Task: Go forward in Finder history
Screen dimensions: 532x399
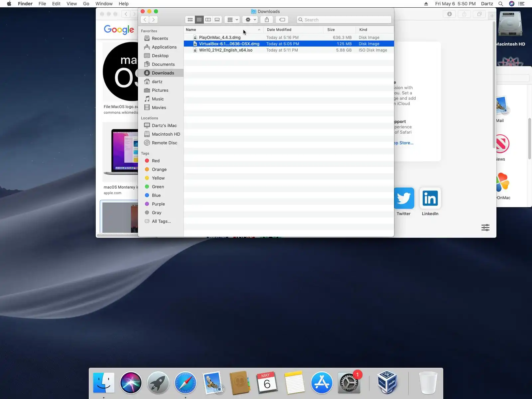Action: click(153, 20)
